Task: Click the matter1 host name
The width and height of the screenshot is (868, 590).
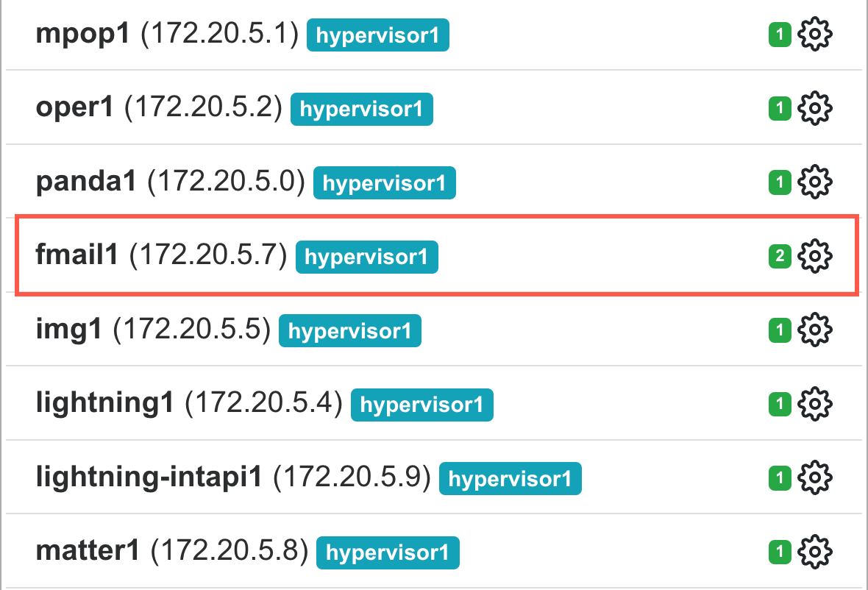Action: [88, 552]
